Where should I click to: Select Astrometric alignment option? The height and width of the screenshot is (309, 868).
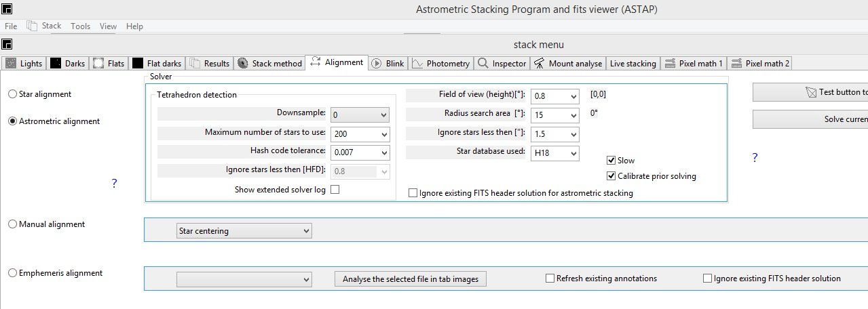(x=54, y=121)
